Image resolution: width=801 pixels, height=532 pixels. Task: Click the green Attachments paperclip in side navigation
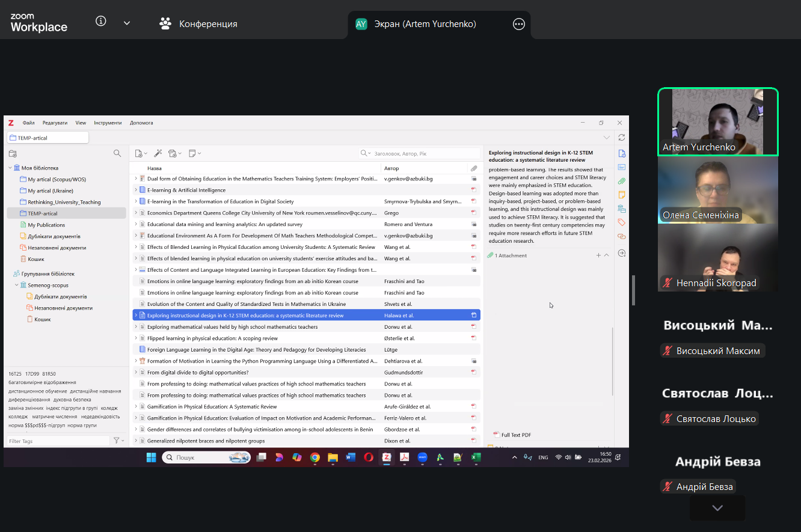[621, 181]
